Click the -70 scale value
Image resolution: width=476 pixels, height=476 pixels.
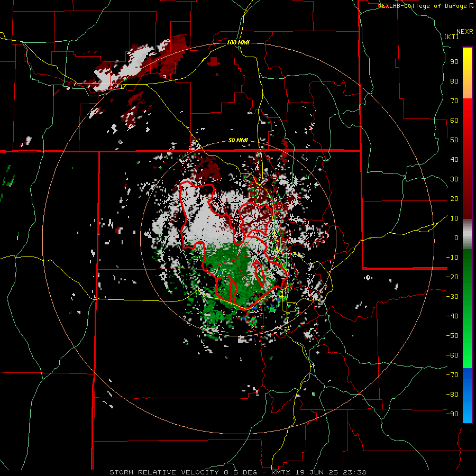tap(452, 375)
